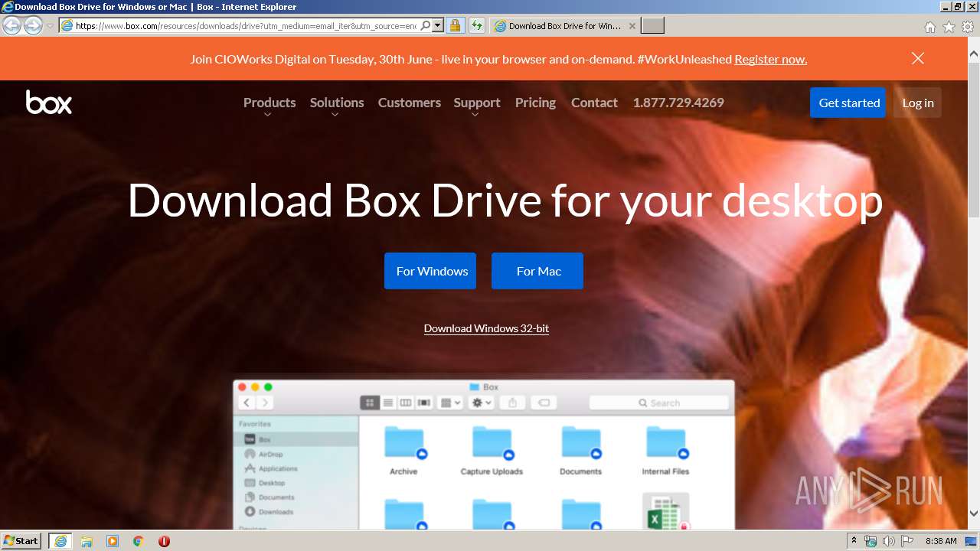Click the URL address field
The width and height of the screenshot is (980, 551).
246,25
